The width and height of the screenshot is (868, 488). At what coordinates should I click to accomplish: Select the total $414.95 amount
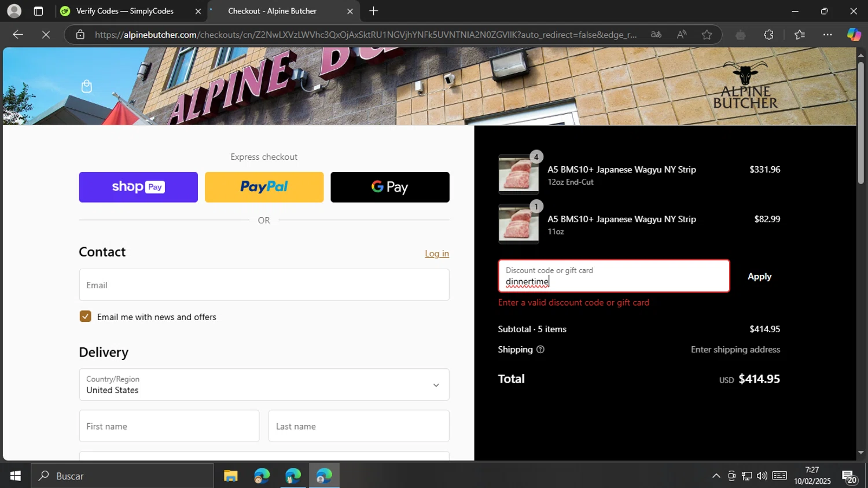click(x=759, y=379)
